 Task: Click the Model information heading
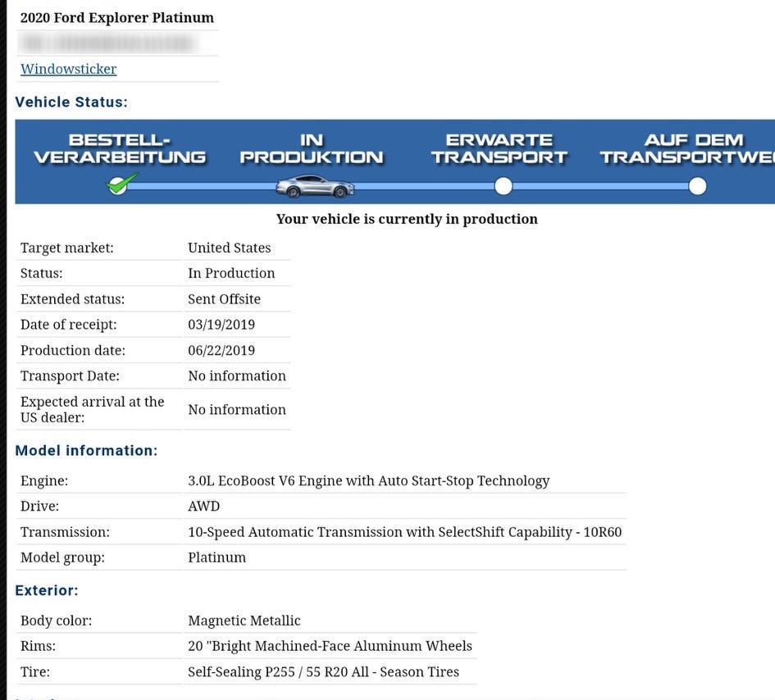pos(86,451)
